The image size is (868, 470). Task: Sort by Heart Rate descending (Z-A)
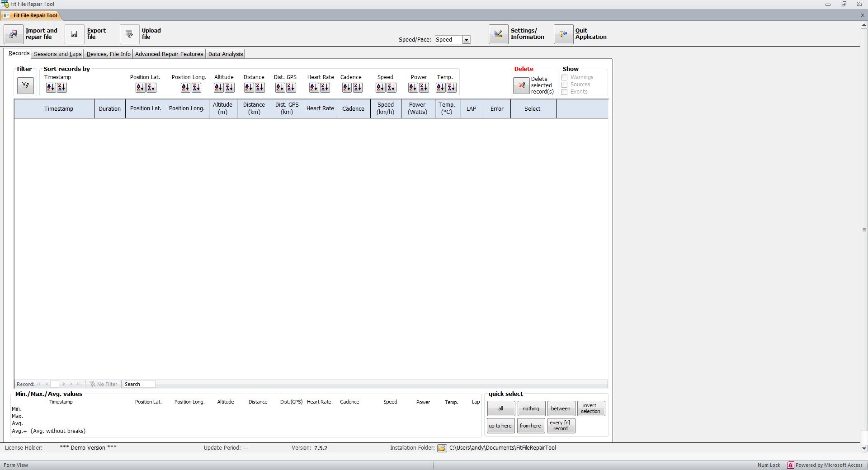point(325,87)
